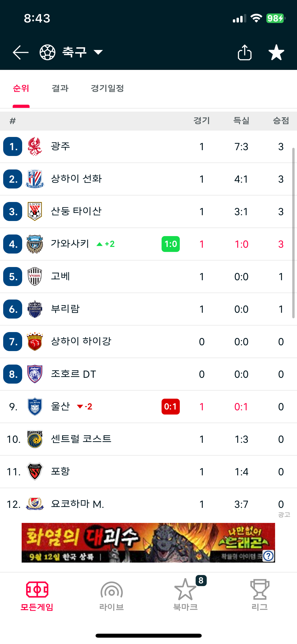The width and height of the screenshot is (297, 644).
Task: Switch to the 경기일정 tab
Action: point(107,88)
